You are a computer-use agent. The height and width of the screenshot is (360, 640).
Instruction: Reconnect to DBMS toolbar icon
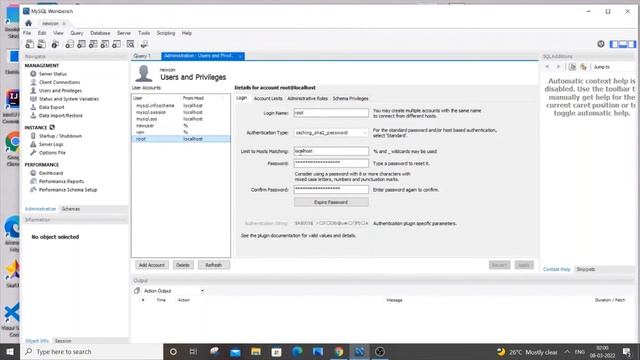[x=144, y=44]
